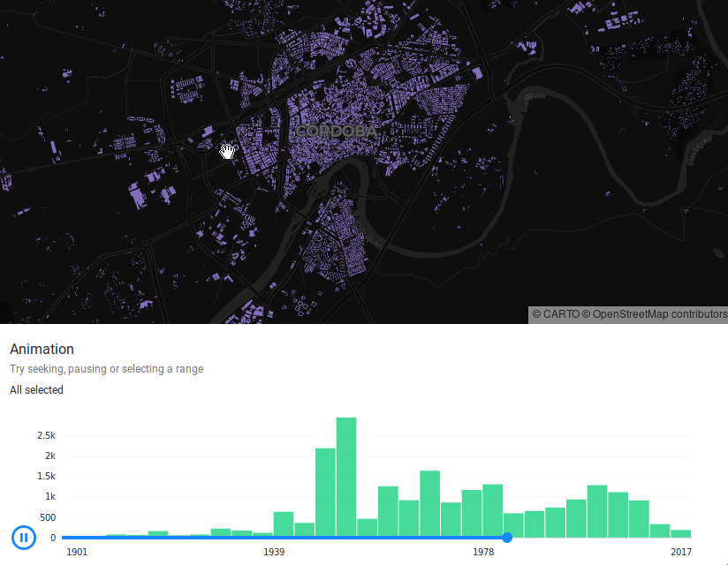The height and width of the screenshot is (565, 728).
Task: Open the OpenStreetMap contributors link
Action: click(656, 313)
